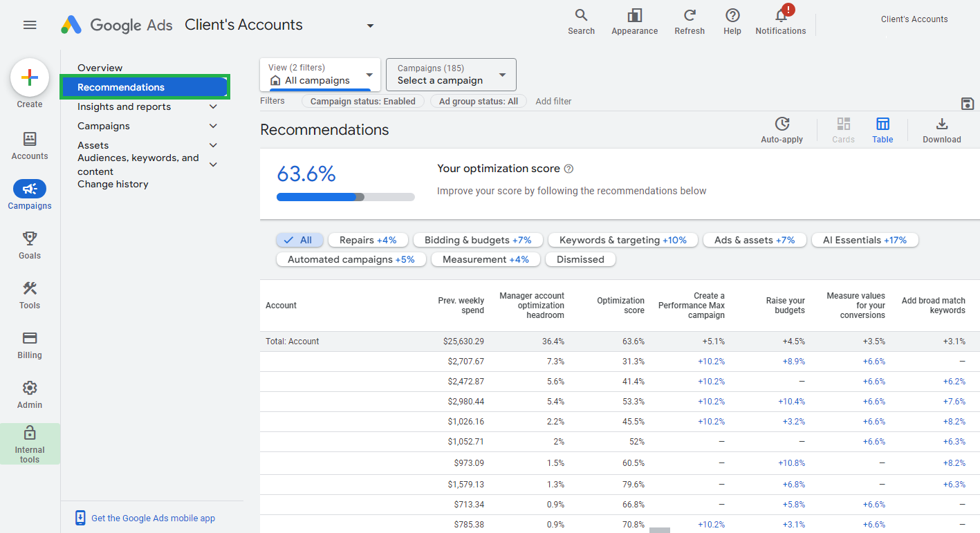The width and height of the screenshot is (980, 533).
Task: Expand Audiences, keywords, and content section
Action: 213,165
